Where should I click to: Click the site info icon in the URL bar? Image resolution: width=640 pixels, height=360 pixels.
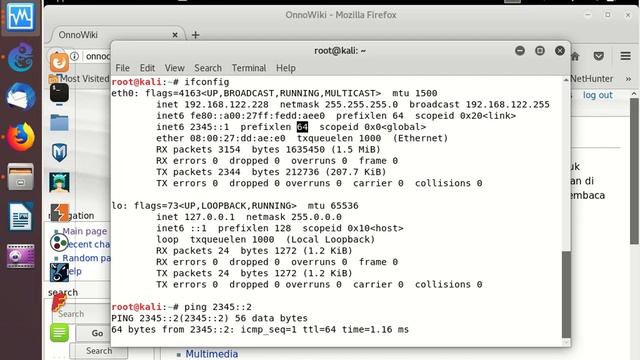click(75, 56)
